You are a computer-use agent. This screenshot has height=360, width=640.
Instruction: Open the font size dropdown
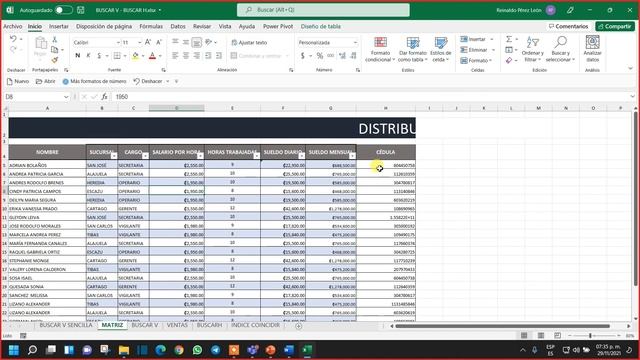click(140, 42)
